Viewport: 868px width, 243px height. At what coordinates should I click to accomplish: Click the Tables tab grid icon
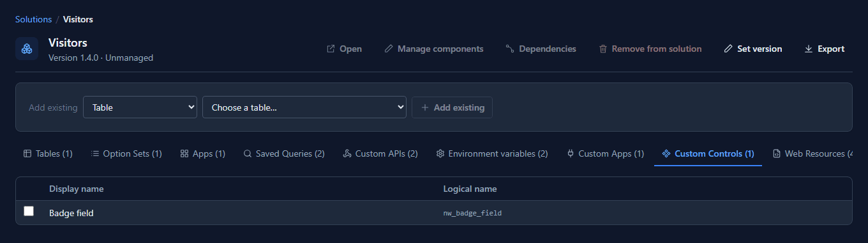click(27, 153)
